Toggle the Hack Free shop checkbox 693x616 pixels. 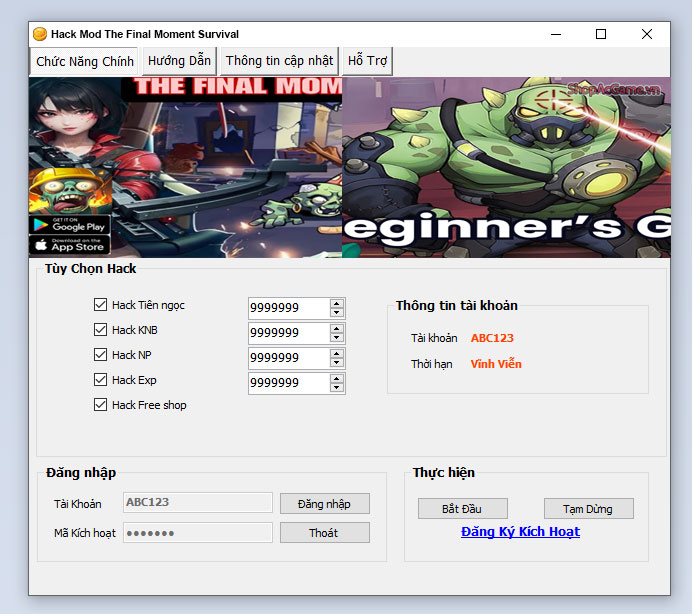(100, 405)
